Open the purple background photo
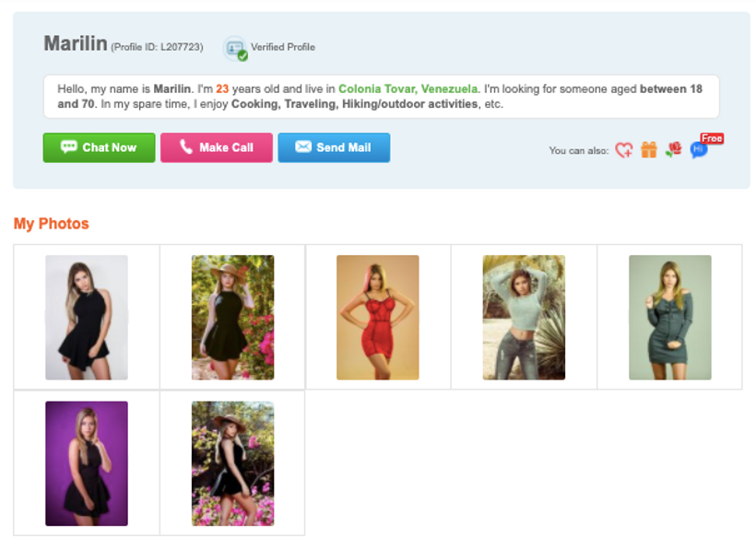 (x=87, y=463)
